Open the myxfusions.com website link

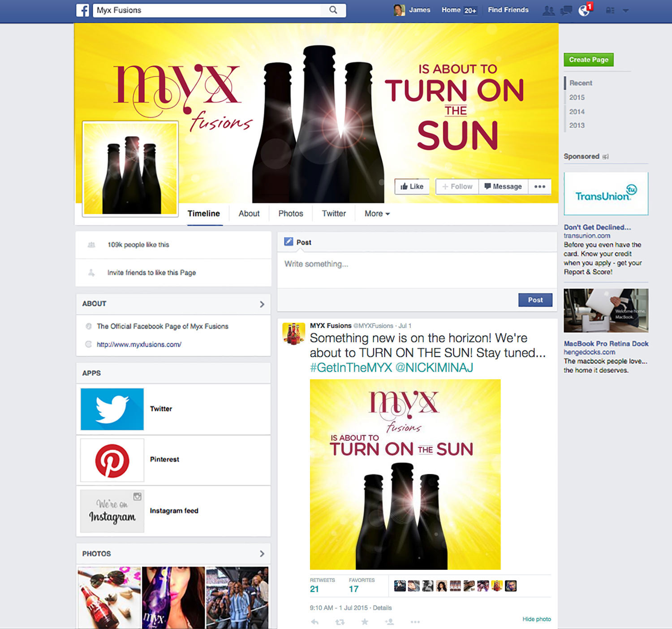[x=139, y=345]
